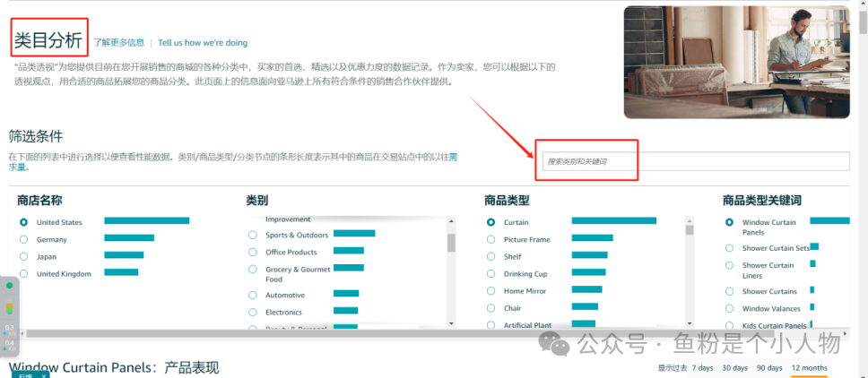The image size is (868, 378).
Task: Click the horizontal scrollbar right arrow
Action: [x=846, y=334]
